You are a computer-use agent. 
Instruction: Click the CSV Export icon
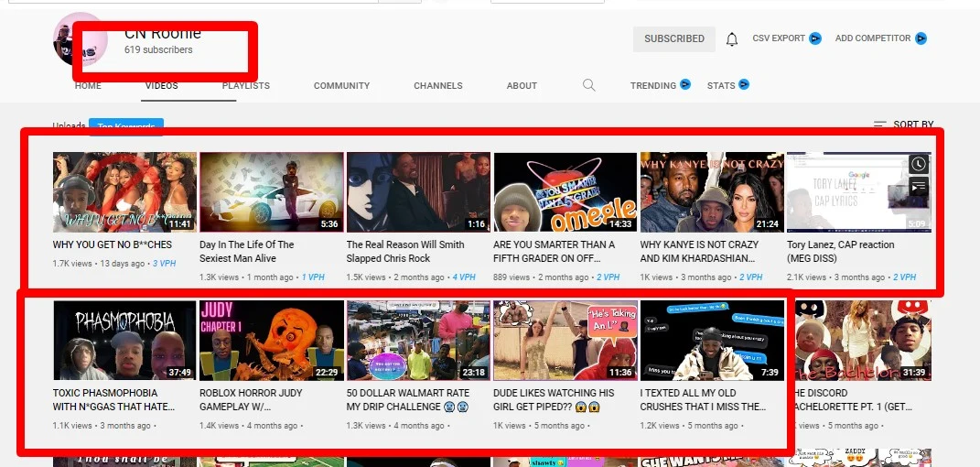pos(814,38)
